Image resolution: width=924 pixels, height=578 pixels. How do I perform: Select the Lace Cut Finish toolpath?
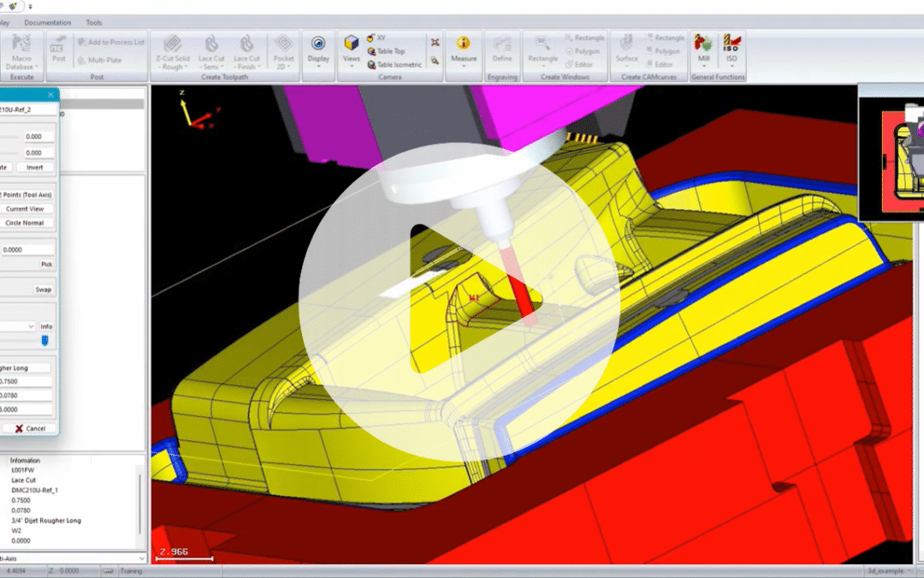(246, 51)
